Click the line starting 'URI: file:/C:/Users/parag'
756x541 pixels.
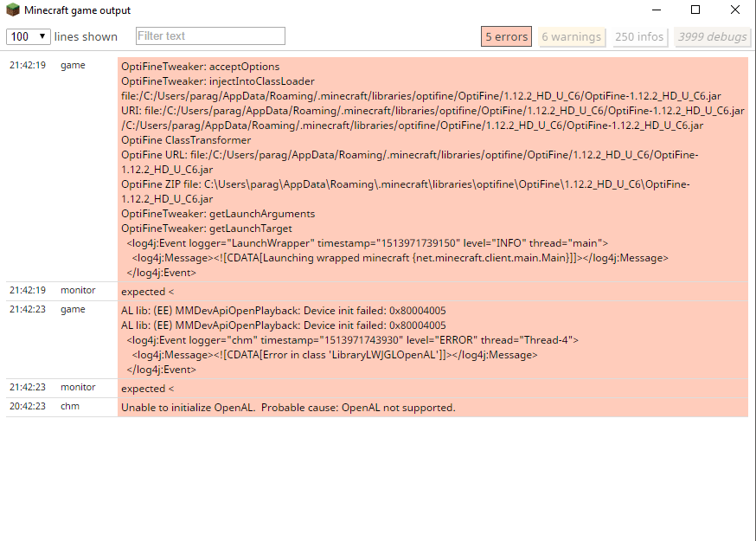432,111
